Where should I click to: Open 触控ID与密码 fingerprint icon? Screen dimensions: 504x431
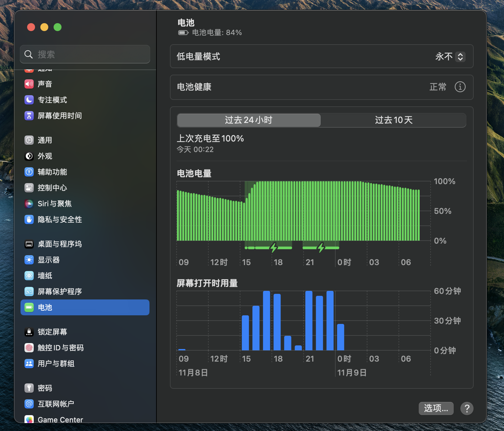click(29, 348)
